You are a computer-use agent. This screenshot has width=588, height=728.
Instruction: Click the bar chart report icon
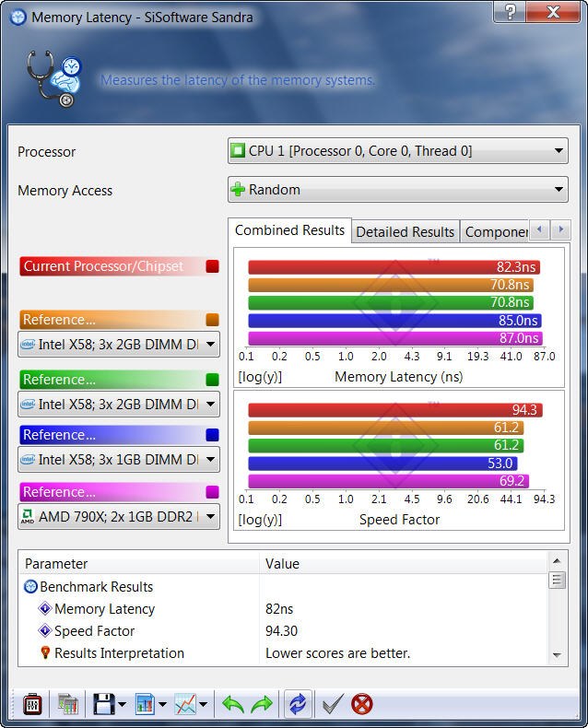(145, 704)
